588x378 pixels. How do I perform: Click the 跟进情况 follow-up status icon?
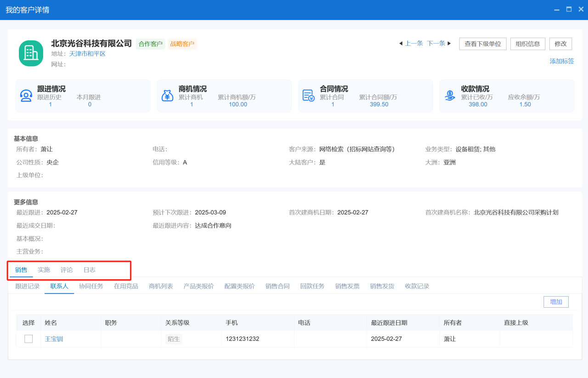[26, 96]
